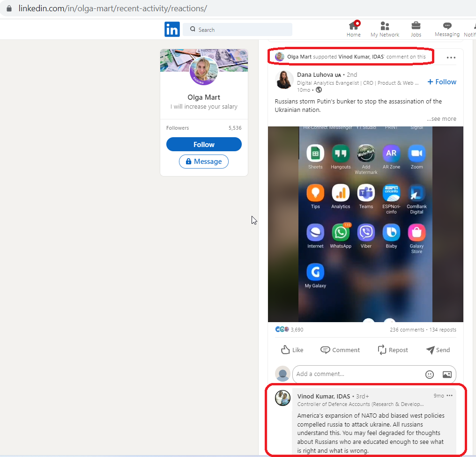Click the Comment button on the post
Image resolution: width=476 pixels, height=457 pixels.
(x=340, y=350)
